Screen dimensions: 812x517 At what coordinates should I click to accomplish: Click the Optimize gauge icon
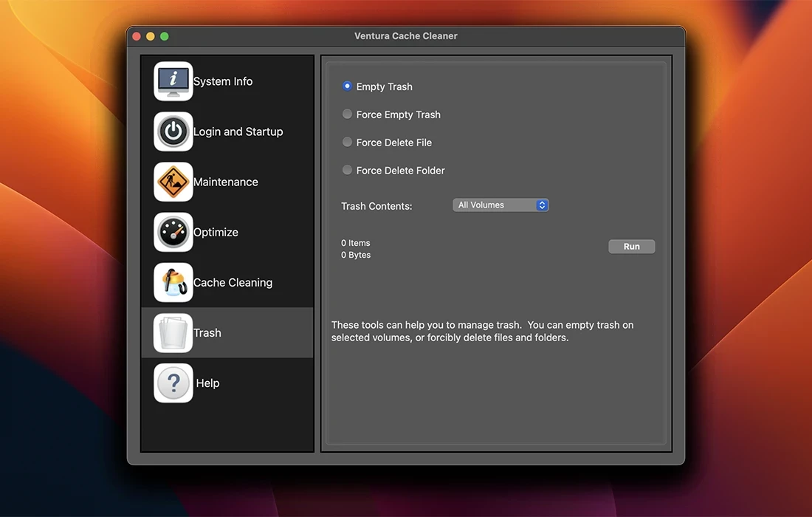(173, 232)
